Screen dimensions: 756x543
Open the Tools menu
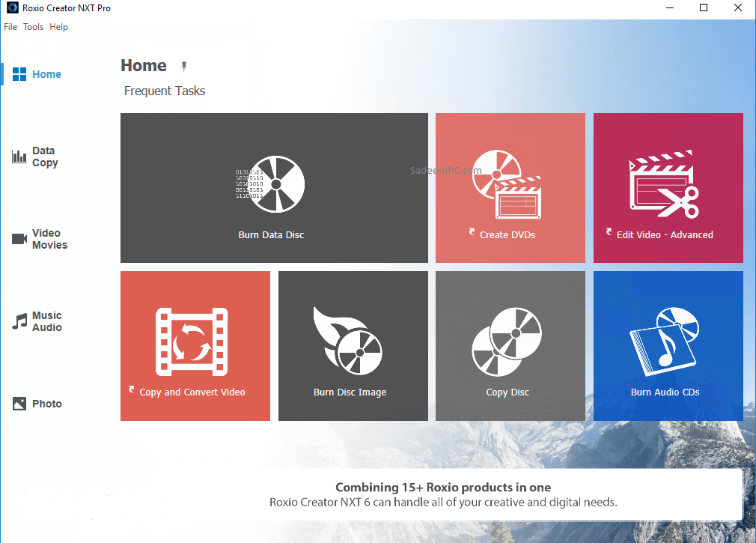click(x=33, y=27)
